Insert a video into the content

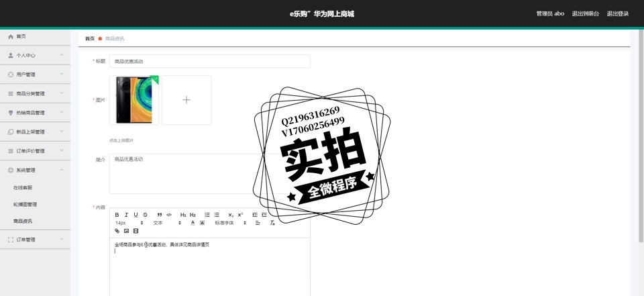[136, 231]
